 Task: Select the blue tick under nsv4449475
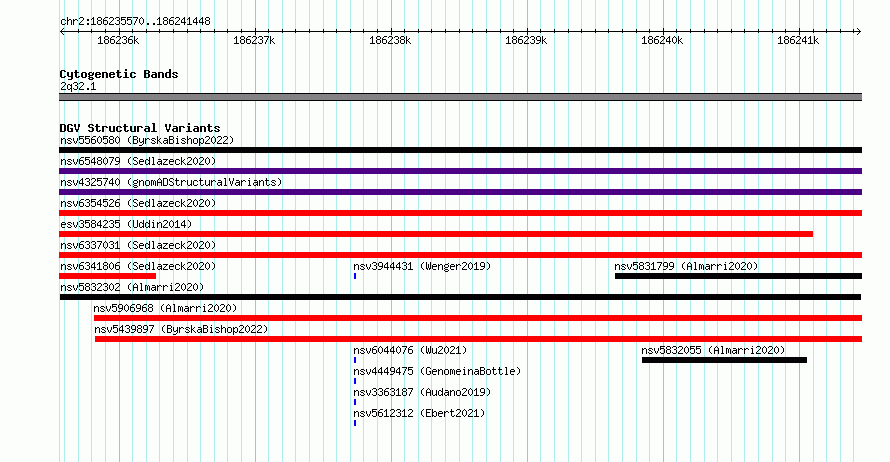coord(355,381)
